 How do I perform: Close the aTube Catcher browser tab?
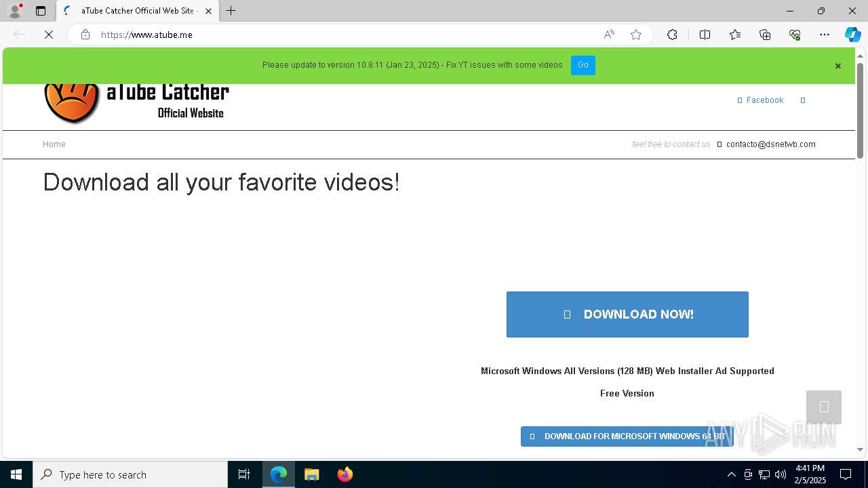coord(208,11)
